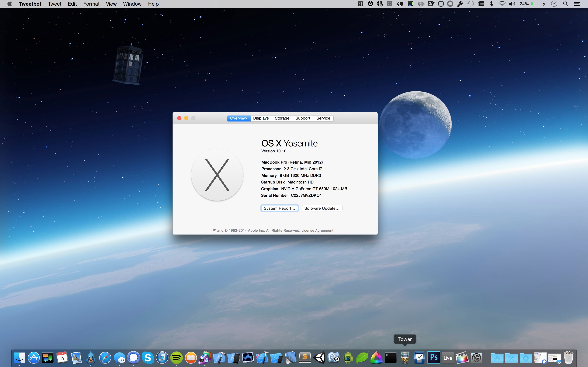Click the Tweetbot bird icon in Dock
The width and height of the screenshot is (588, 367).
[91, 358]
